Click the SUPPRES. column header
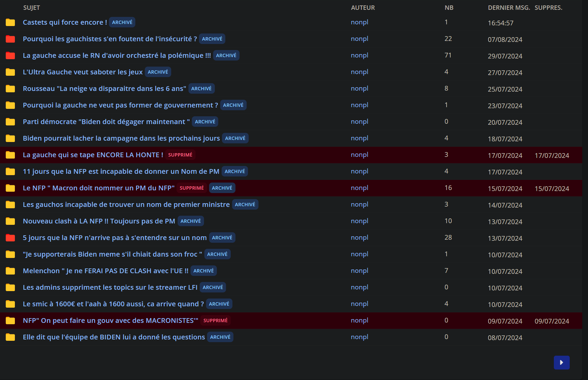This screenshot has width=588, height=380. point(548,8)
